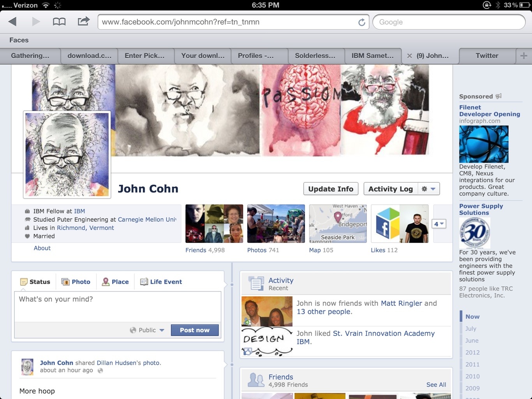Click the Photo camera icon in composer

[x=65, y=282]
